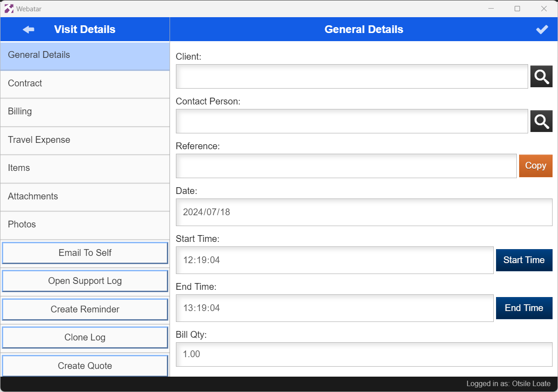Viewport: 558px width, 392px height.
Task: Click Email To Self button
Action: tap(85, 253)
